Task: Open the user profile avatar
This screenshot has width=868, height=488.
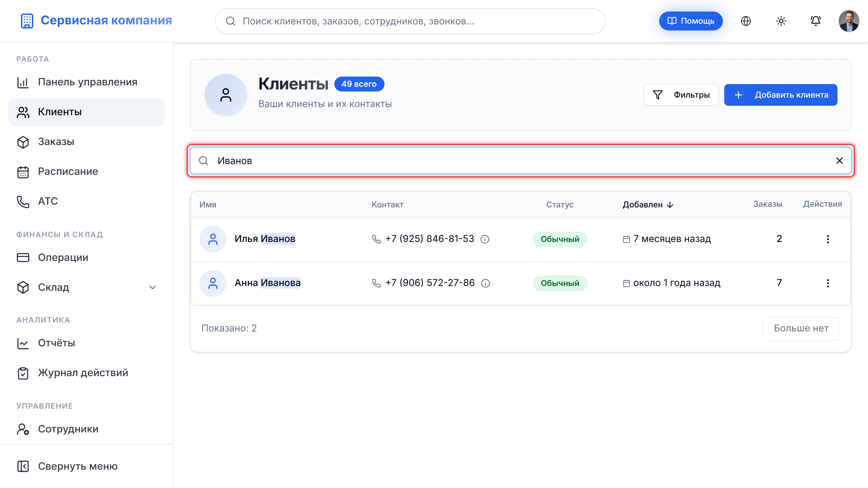Action: pyautogui.click(x=849, y=21)
